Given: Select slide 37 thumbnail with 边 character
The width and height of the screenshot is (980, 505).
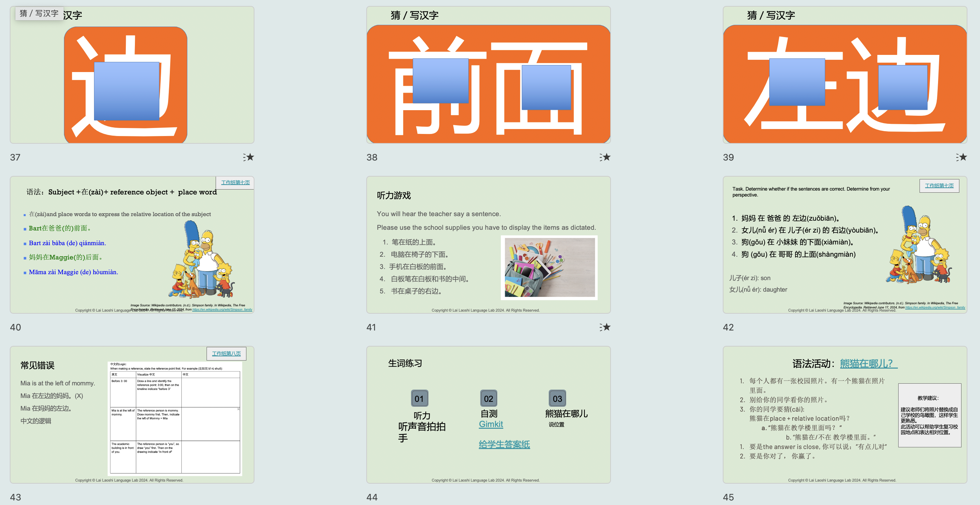Looking at the screenshot, I should pyautogui.click(x=132, y=75).
